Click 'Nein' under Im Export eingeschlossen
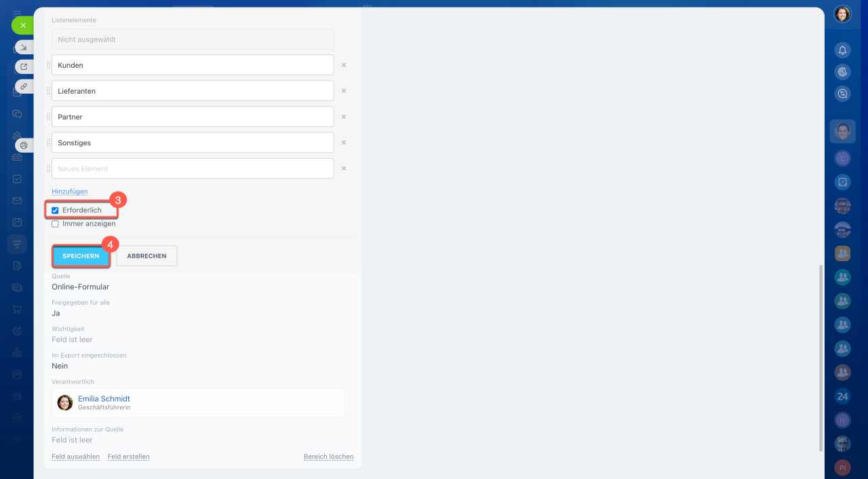This screenshot has height=479, width=868. click(60, 366)
